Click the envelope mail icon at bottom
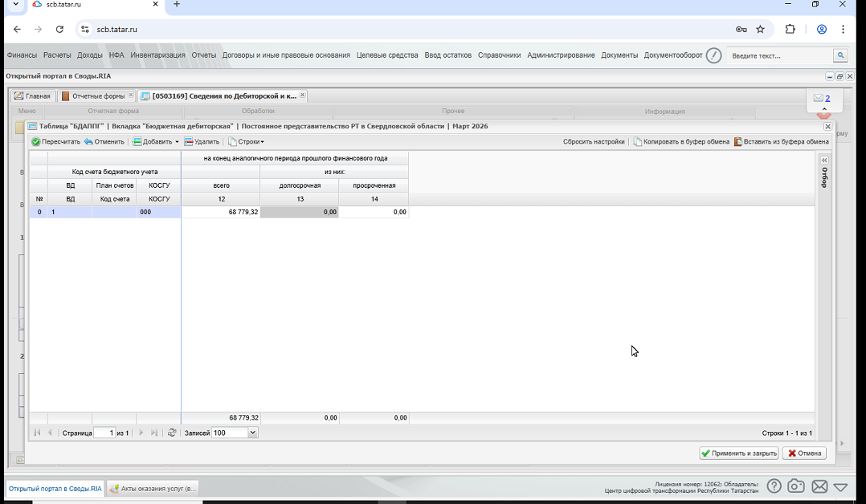This screenshot has height=504, width=866. click(819, 486)
